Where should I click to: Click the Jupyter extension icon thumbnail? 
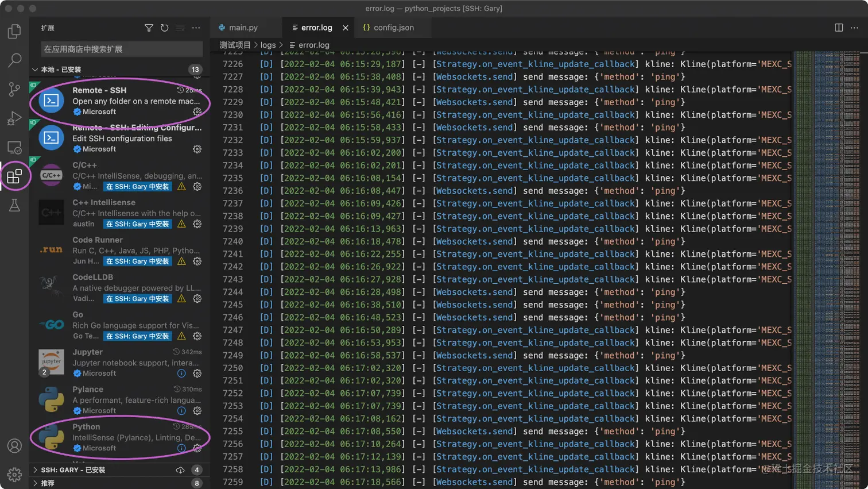(51, 362)
